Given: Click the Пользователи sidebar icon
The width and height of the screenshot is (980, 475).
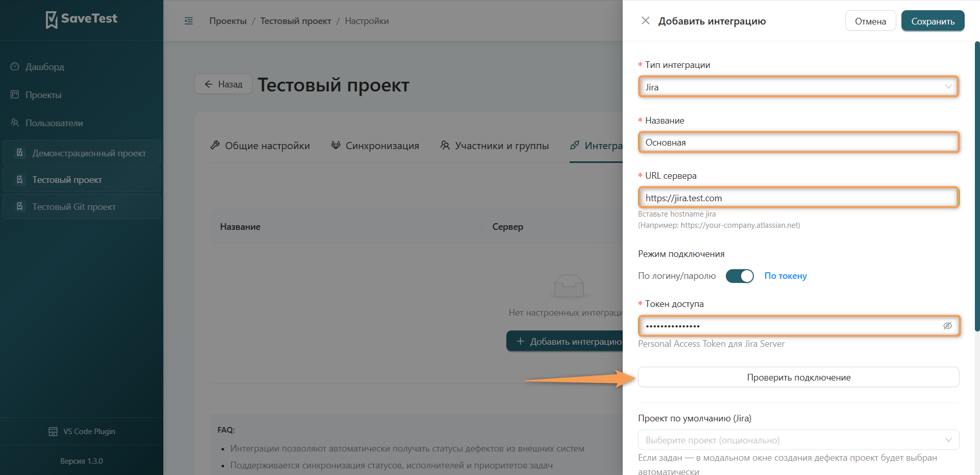Looking at the screenshot, I should 15,123.
